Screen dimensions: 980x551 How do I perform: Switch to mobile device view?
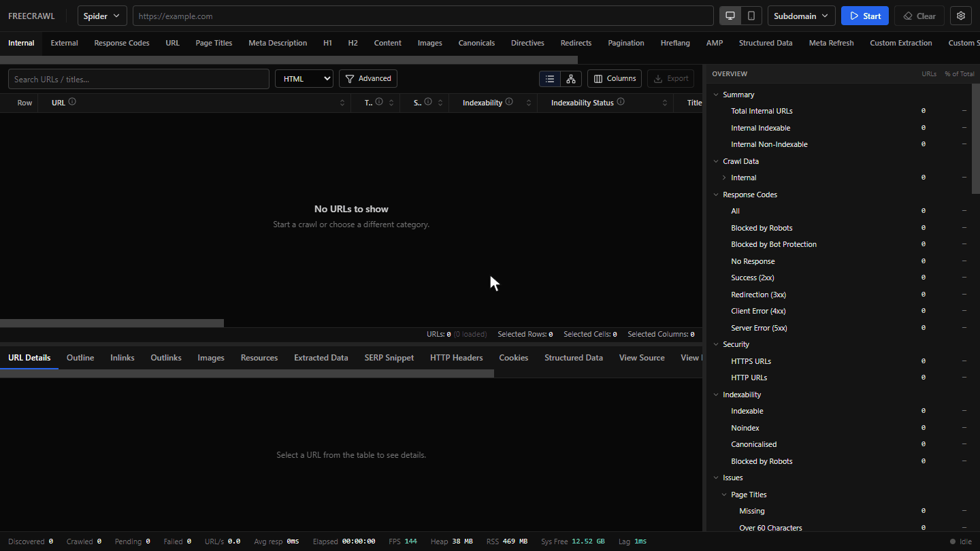[x=751, y=16]
